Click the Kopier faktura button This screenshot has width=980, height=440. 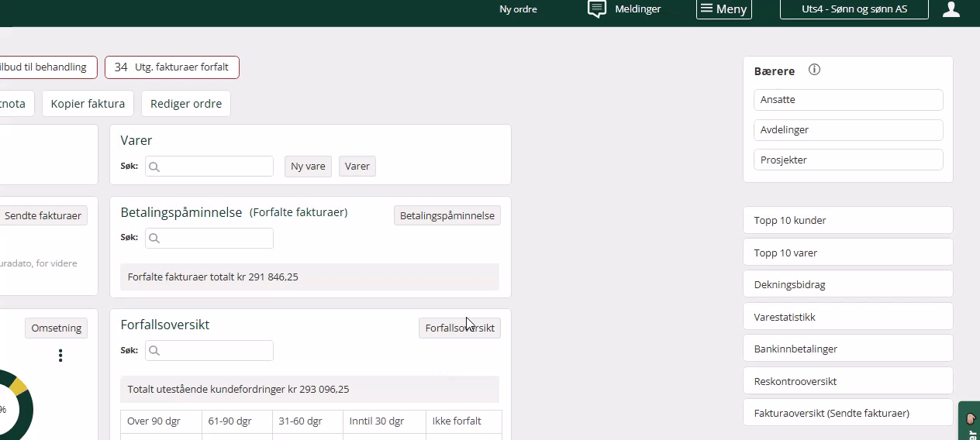[88, 104]
